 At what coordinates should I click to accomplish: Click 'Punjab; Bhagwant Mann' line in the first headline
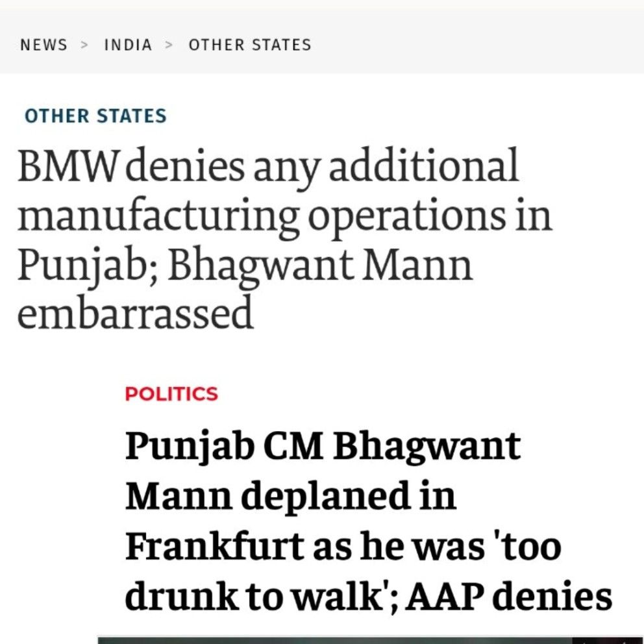245,267
